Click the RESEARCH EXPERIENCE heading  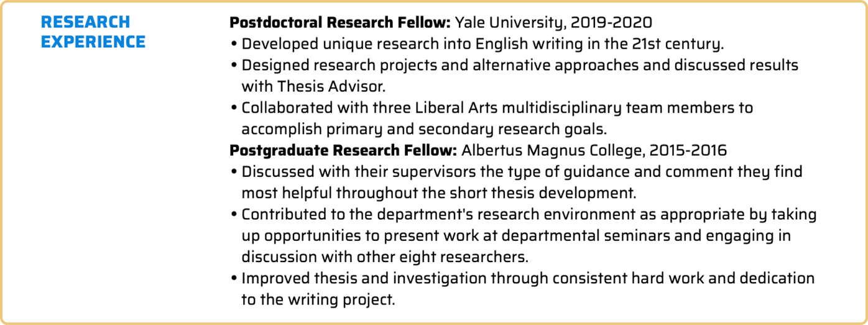click(93, 32)
